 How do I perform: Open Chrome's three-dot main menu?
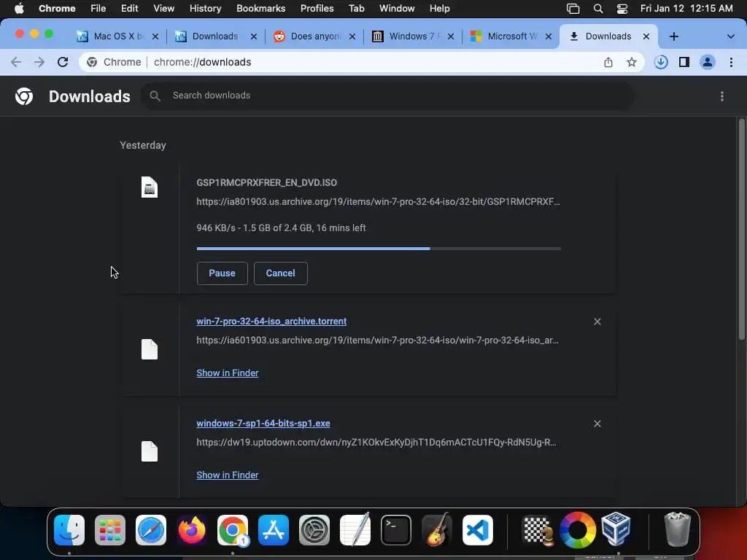(731, 62)
